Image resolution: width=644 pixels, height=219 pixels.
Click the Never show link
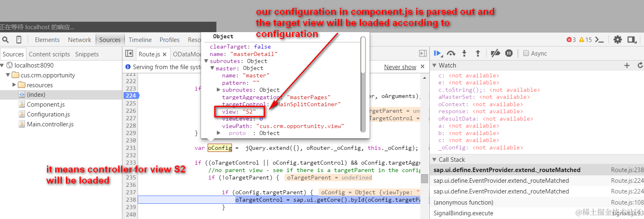pos(400,67)
